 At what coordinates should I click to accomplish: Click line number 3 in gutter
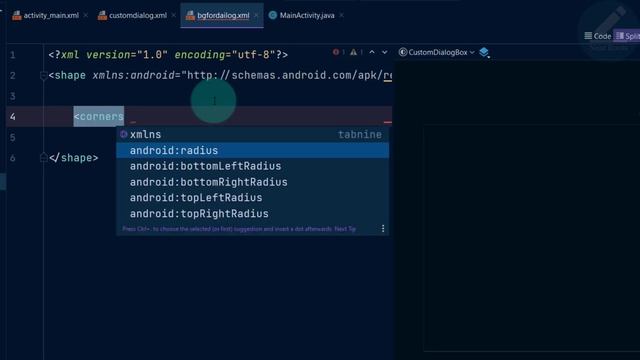pyautogui.click(x=13, y=96)
